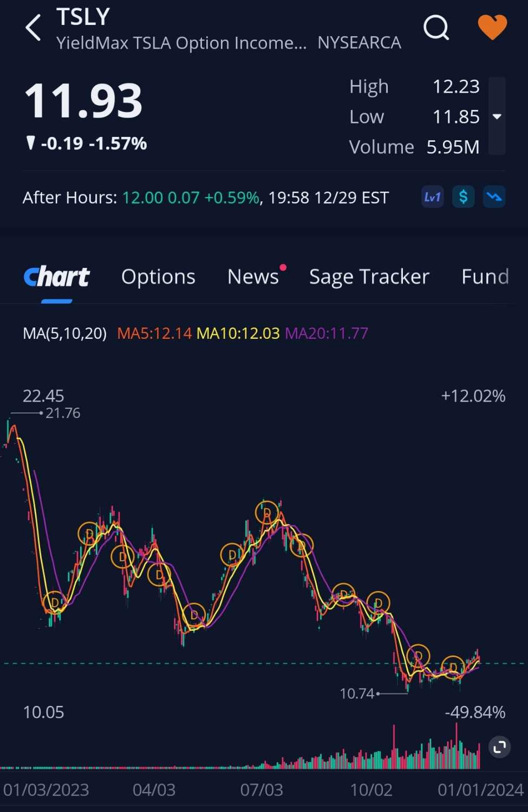Tap the Volume 5.95M value
The width and height of the screenshot is (528, 812).
pyautogui.click(x=453, y=147)
